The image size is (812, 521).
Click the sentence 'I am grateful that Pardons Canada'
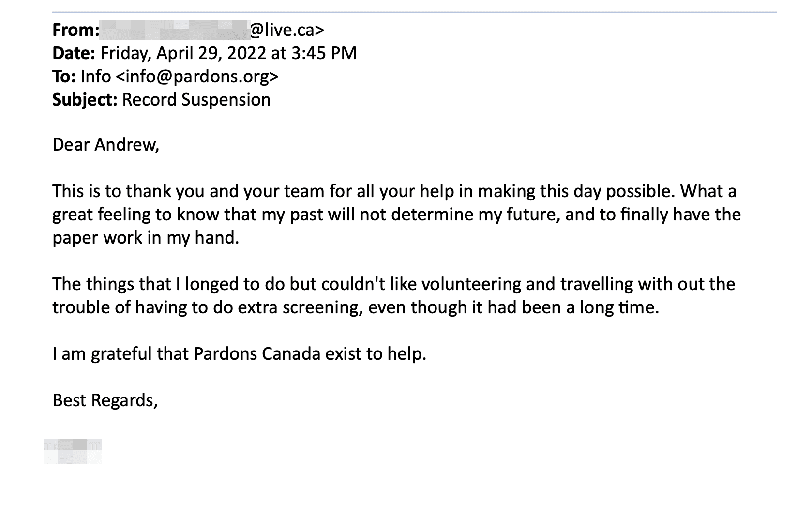pos(239,354)
